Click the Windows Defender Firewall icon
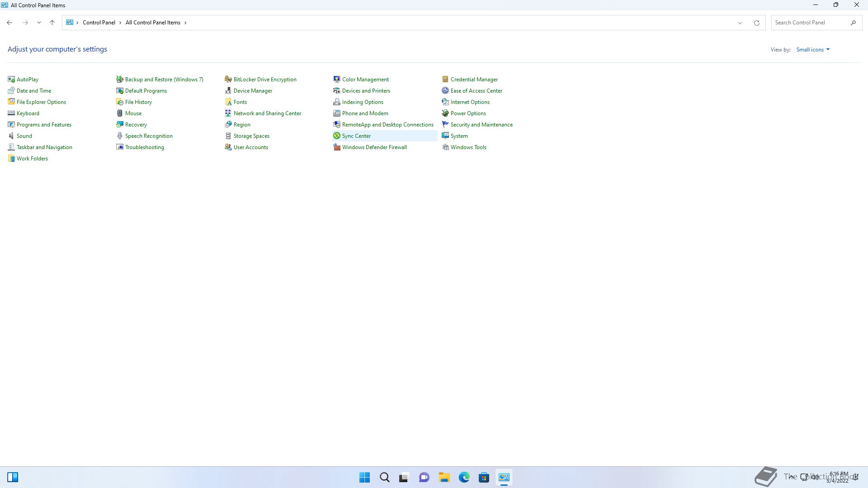Image resolution: width=868 pixels, height=488 pixels. pyautogui.click(x=337, y=147)
